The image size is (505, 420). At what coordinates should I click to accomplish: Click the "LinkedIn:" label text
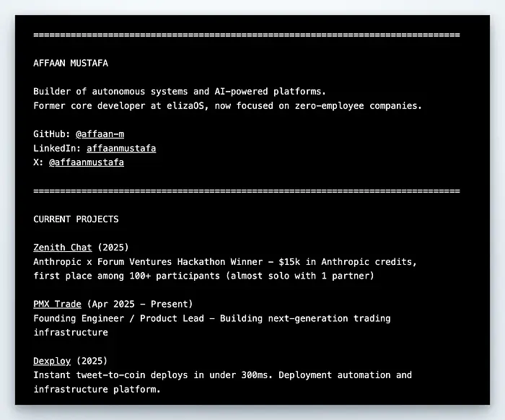[x=57, y=149]
